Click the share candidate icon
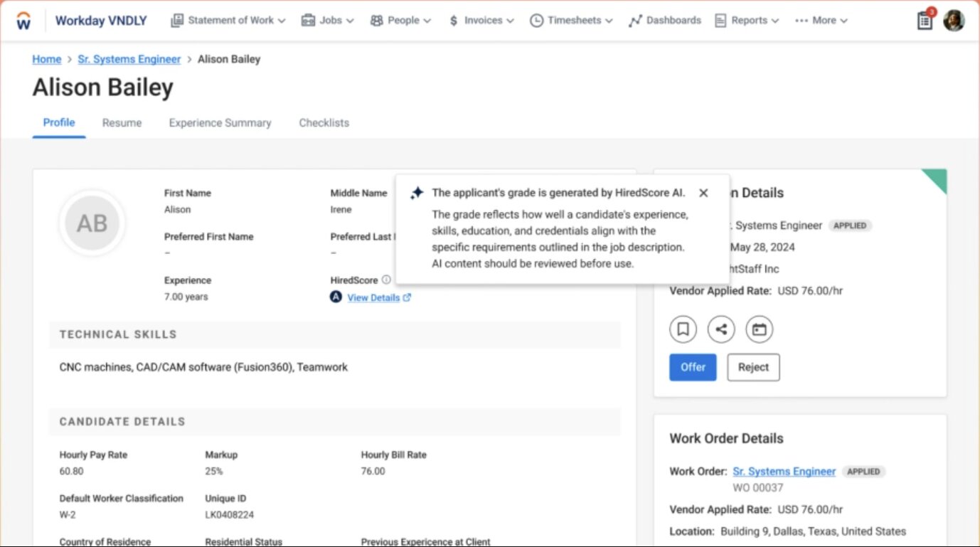 tap(721, 329)
